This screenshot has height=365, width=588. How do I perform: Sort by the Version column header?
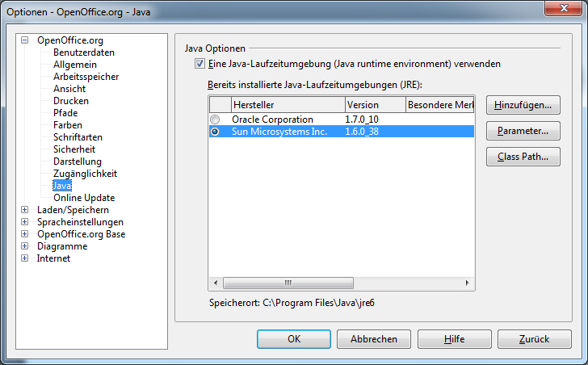(376, 105)
